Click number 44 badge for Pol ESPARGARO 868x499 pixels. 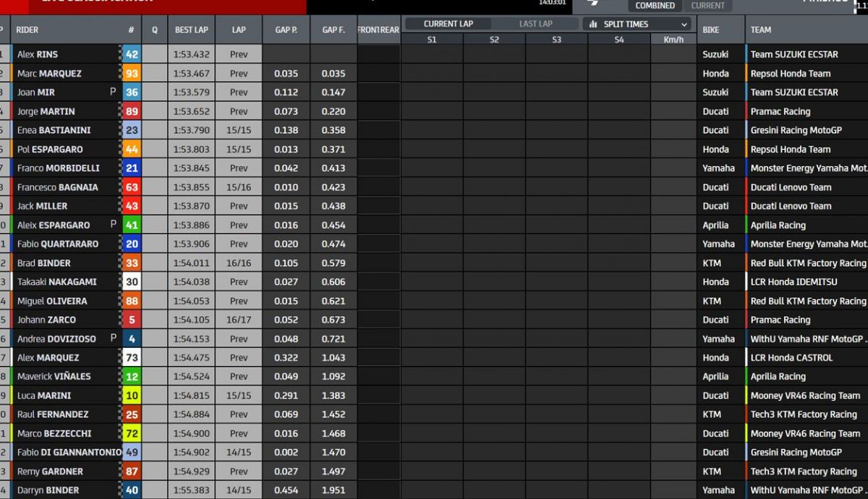132,149
